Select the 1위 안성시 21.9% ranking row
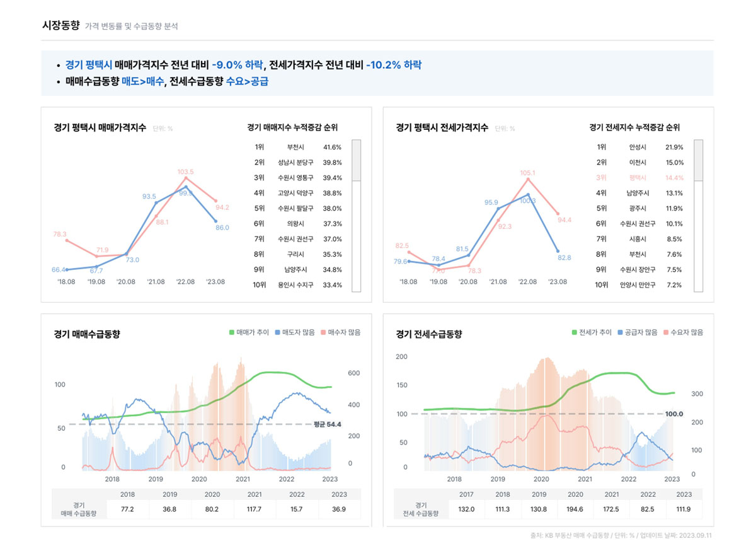The image size is (756, 541). pos(640,147)
